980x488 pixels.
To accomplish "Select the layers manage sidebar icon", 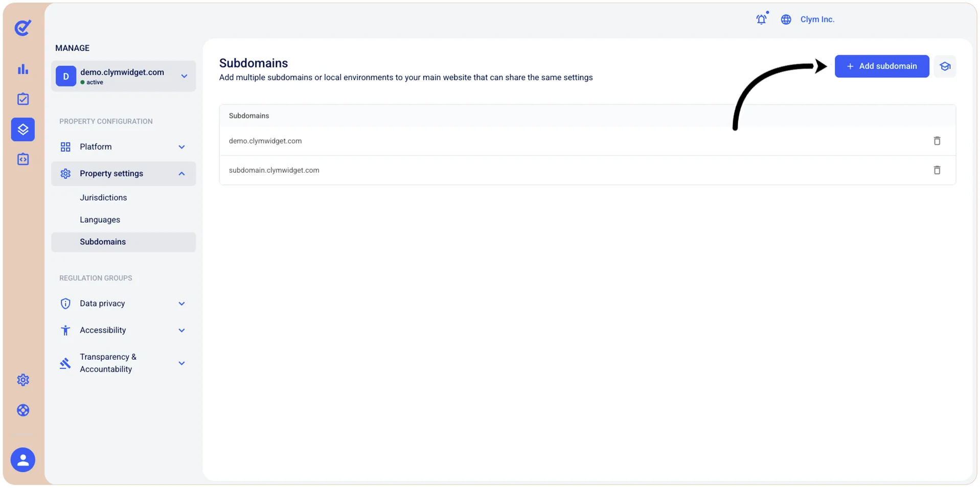I will (23, 129).
